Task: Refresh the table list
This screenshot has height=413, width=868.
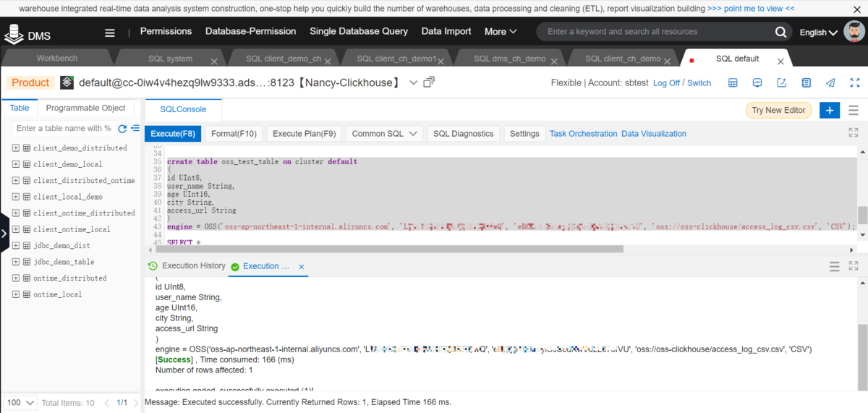Action: [x=122, y=129]
